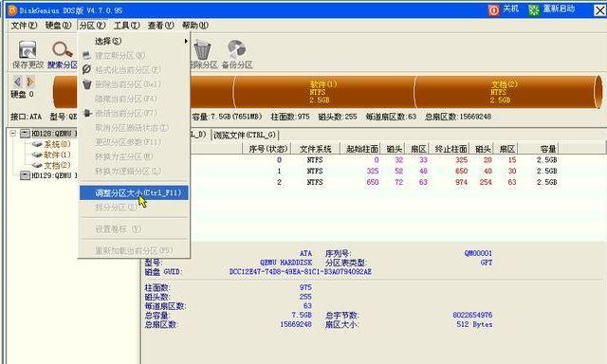The image size is (607, 364).
Task: Select HD128:QEMU disk in the tree
Action: coord(54,134)
